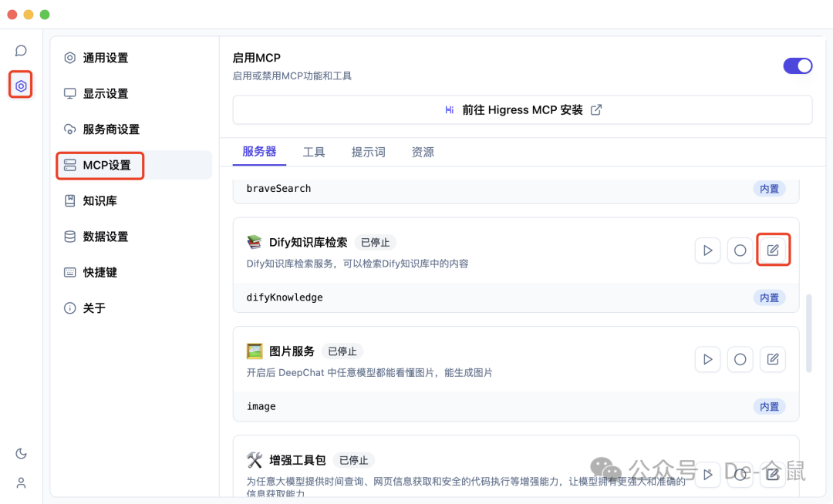The image size is (833, 504).
Task: Open the 资源 tab
Action: 423,152
